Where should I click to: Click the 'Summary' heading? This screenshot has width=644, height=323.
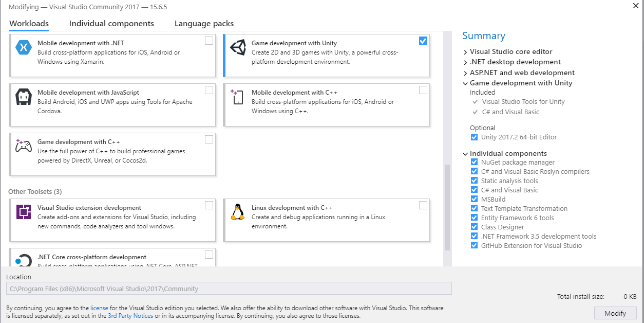(484, 36)
